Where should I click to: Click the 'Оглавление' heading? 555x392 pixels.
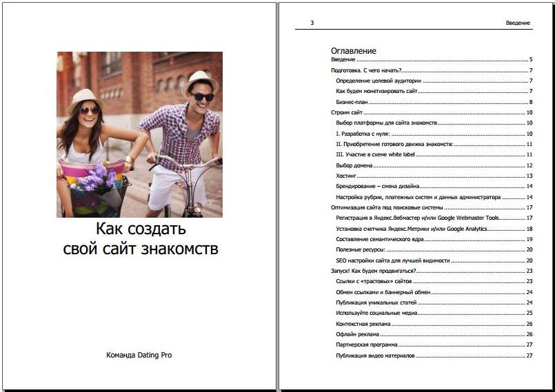(x=354, y=50)
